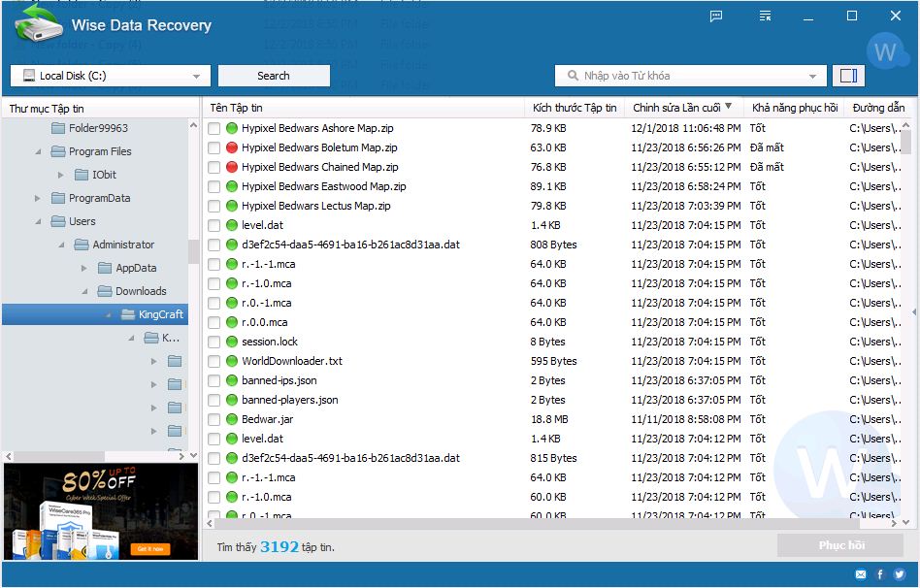Check the box next to Bedwar.jar
Image resolution: width=920 pixels, height=588 pixels.
pos(214,419)
